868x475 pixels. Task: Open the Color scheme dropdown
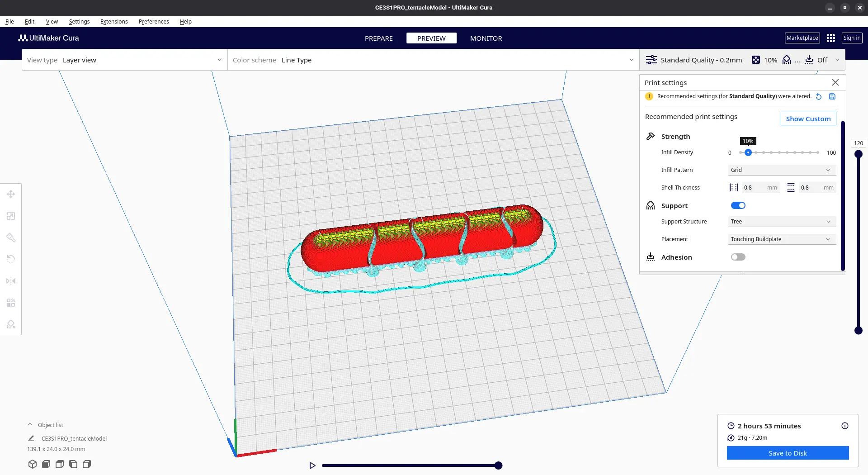(433, 60)
